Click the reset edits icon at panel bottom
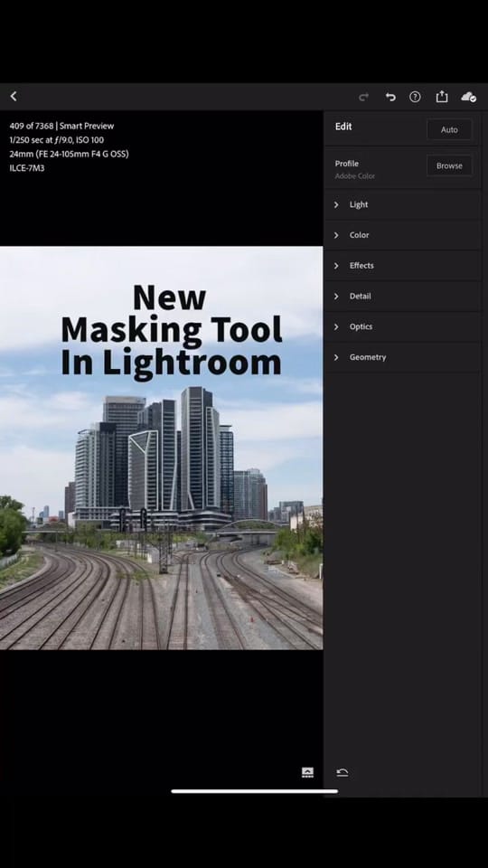This screenshot has height=868, width=488. [x=343, y=772]
